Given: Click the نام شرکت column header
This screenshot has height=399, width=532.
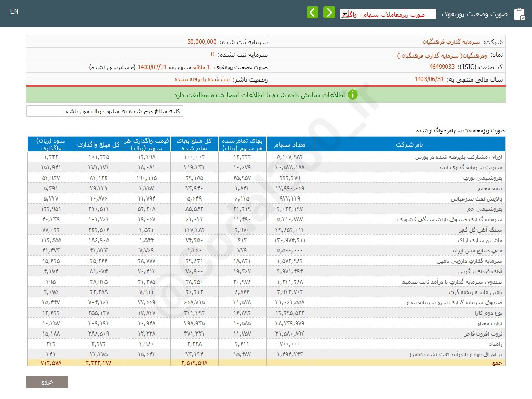Looking at the screenshot, I should point(409,144).
